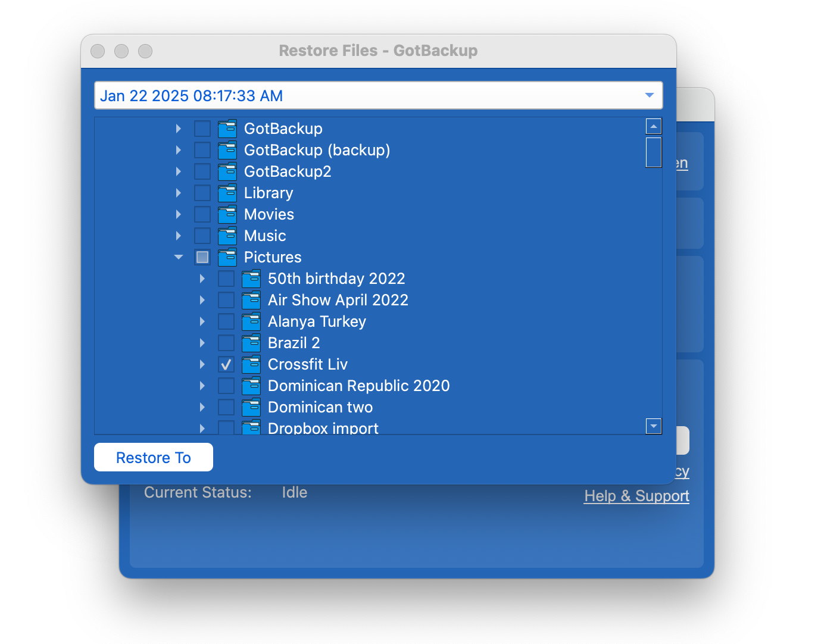The width and height of the screenshot is (824, 644).
Task: Click the file list scrollbar thumb
Action: 654,152
